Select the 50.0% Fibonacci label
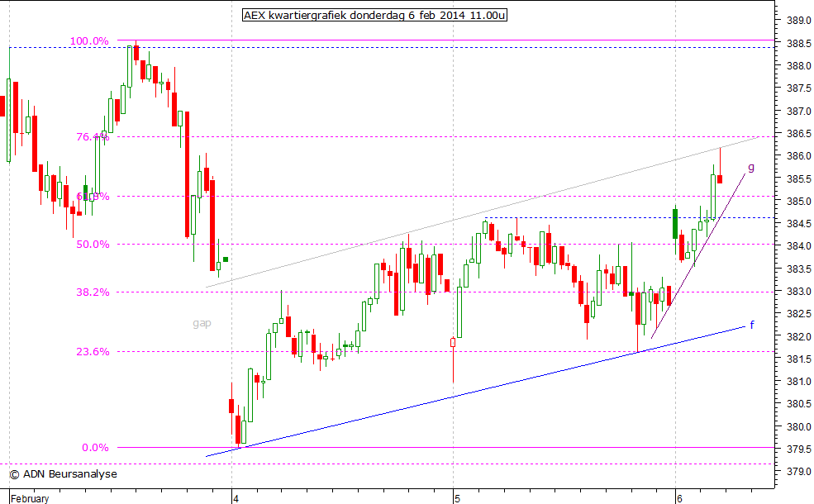Viewport: 814px width, 504px height. click(x=93, y=245)
